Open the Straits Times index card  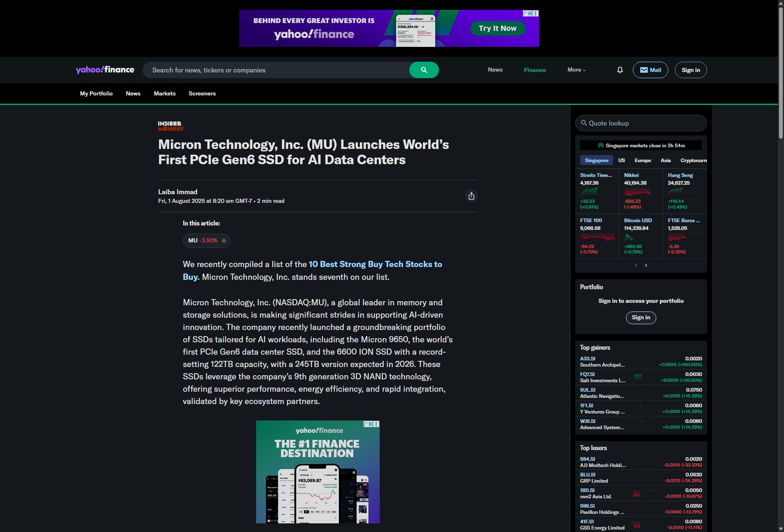597,191
